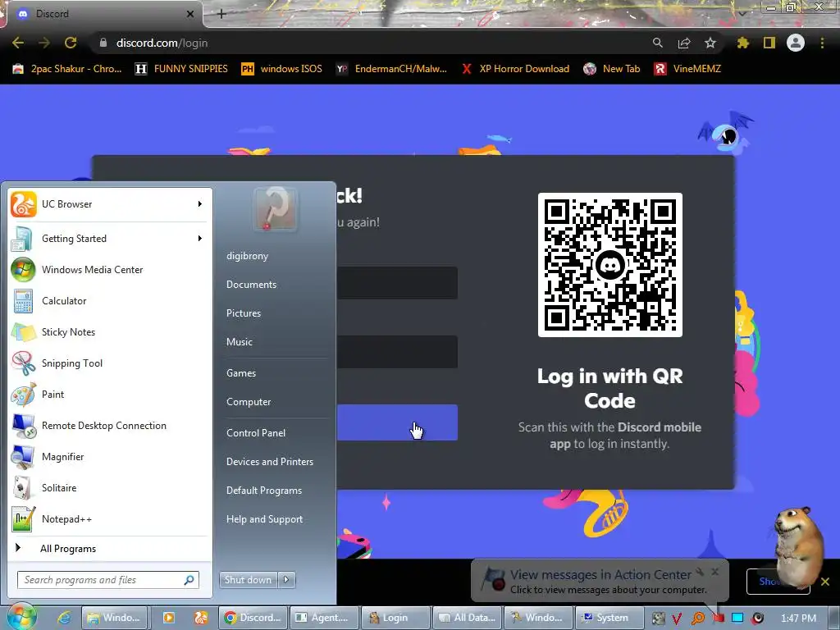Open 2pac Shakur bookmark
The image size is (840, 630).
pyautogui.click(x=67, y=69)
